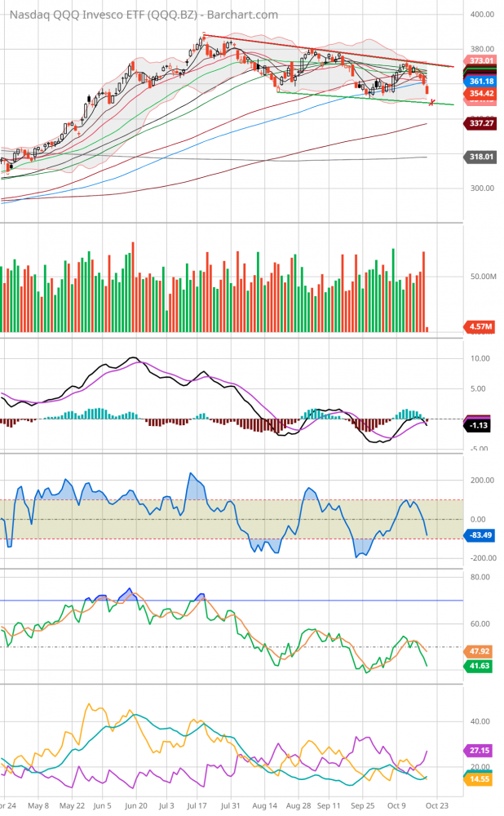
Task: Click the red X marker on the price chart
Action: tap(431, 101)
